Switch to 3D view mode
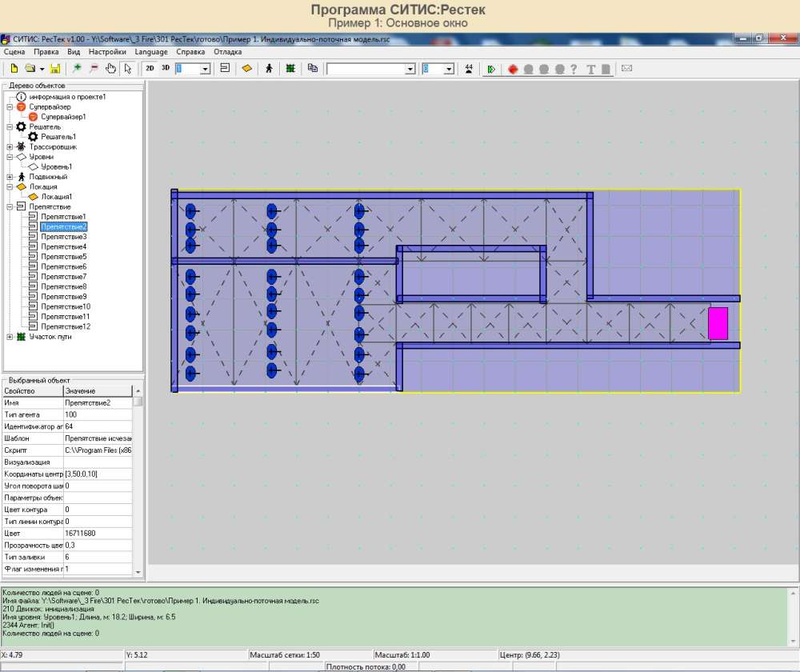Screen dimensions: 800x672 [166, 69]
